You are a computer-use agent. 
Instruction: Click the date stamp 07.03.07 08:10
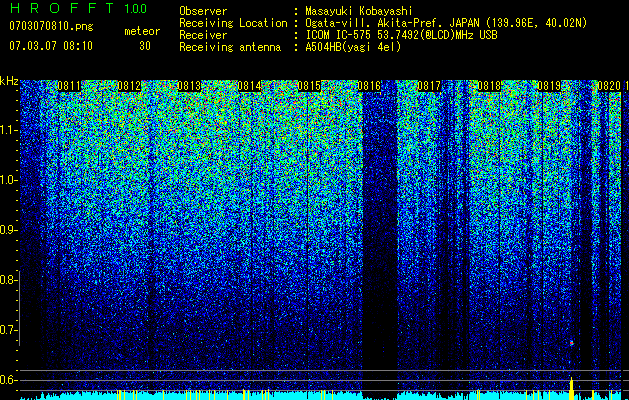tap(51, 46)
